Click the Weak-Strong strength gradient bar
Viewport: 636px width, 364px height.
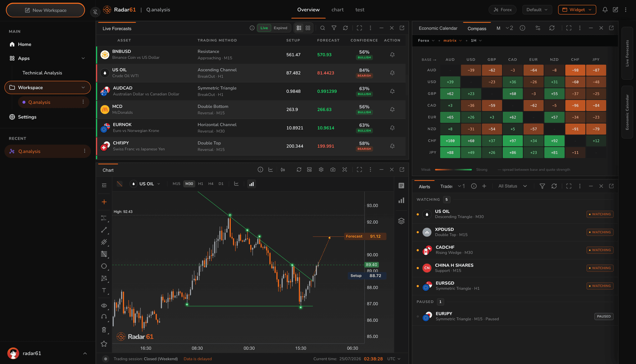tap(453, 170)
